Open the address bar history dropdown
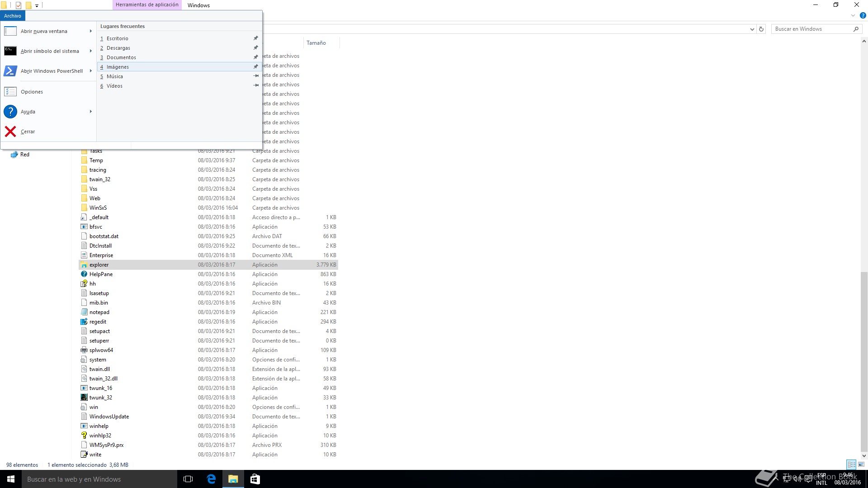 [x=752, y=29]
